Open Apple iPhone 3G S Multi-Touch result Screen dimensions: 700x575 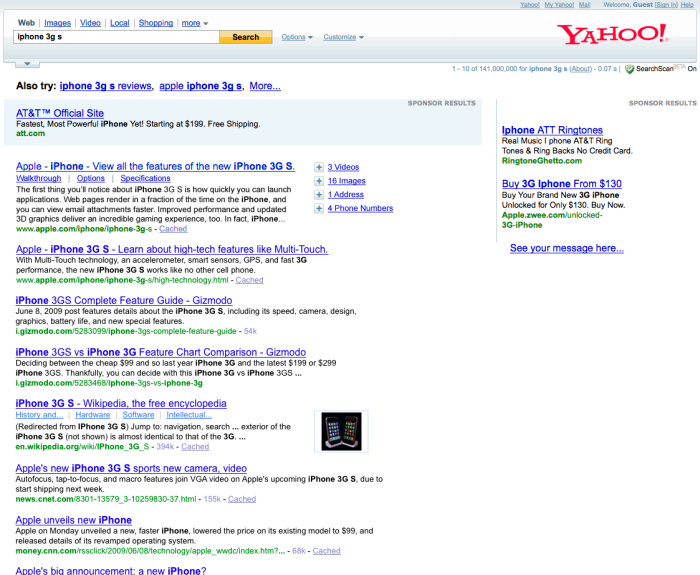tap(172, 249)
